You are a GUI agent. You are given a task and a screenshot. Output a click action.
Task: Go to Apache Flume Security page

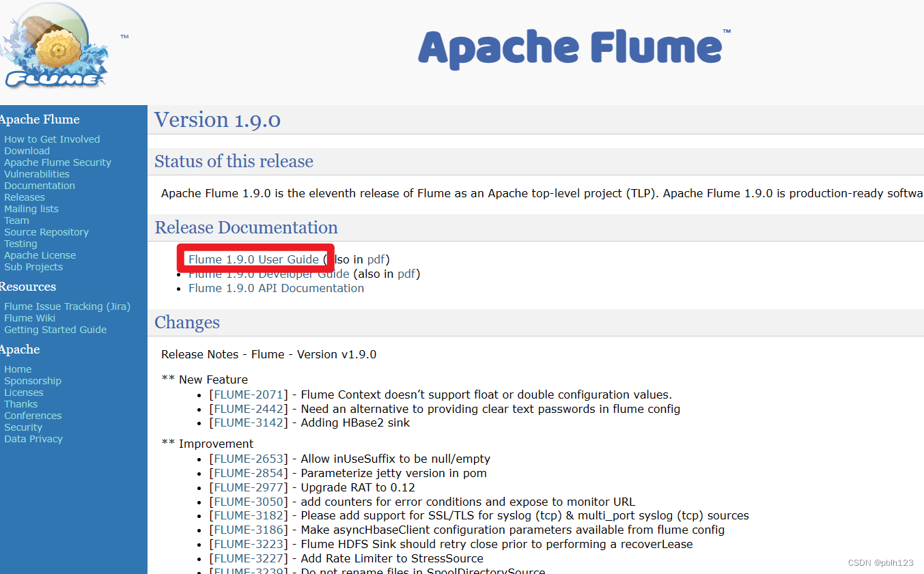point(57,162)
